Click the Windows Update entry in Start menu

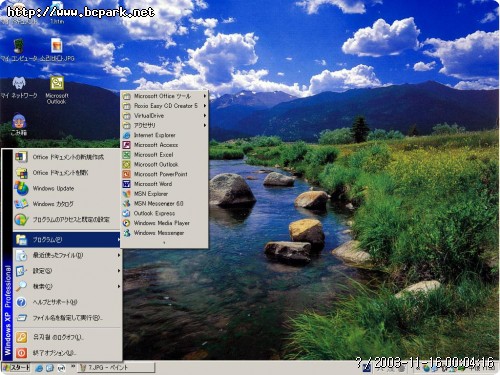point(67,188)
